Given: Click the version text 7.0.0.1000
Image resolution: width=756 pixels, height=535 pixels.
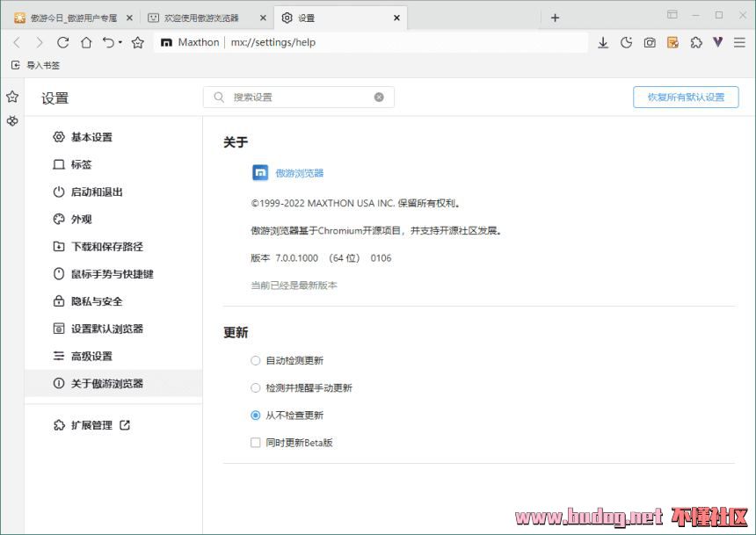Looking at the screenshot, I should (296, 258).
